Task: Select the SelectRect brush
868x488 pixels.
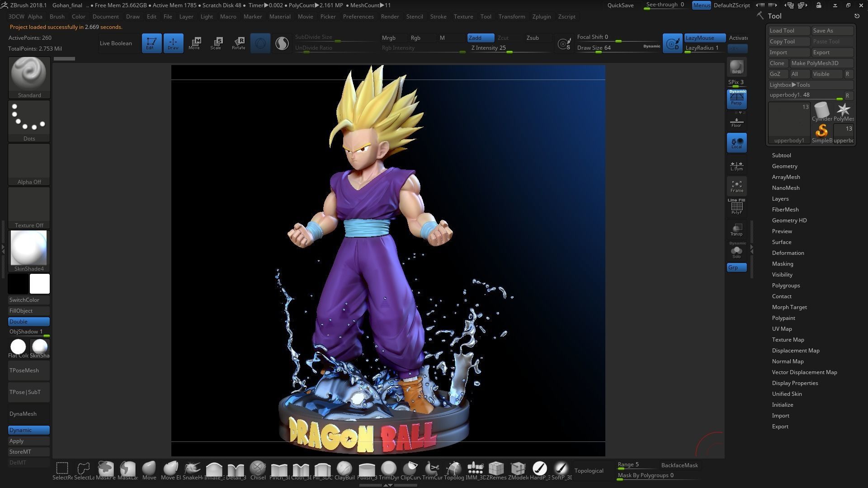Action: pyautogui.click(x=62, y=470)
